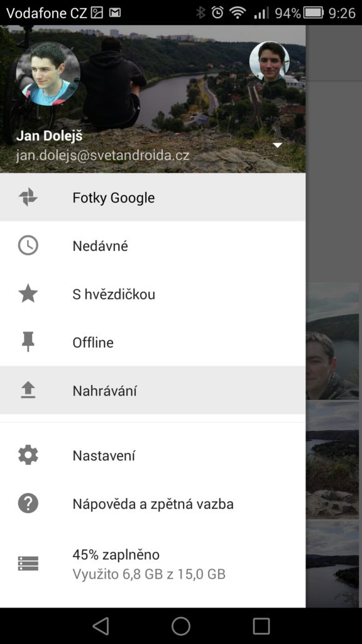
Task: Expand the account list dropdown arrow
Action: click(278, 145)
